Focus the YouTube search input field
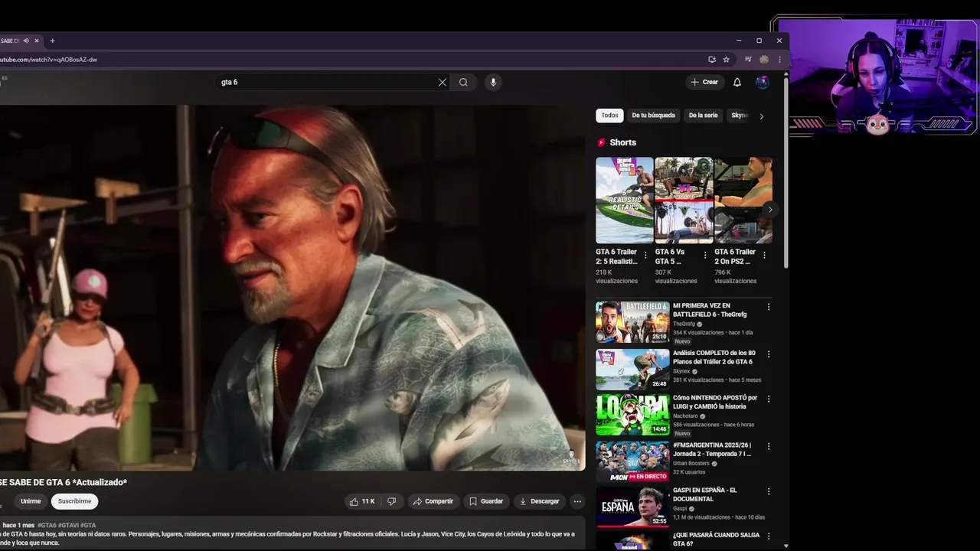This screenshot has height=551, width=980. pyautogui.click(x=327, y=82)
